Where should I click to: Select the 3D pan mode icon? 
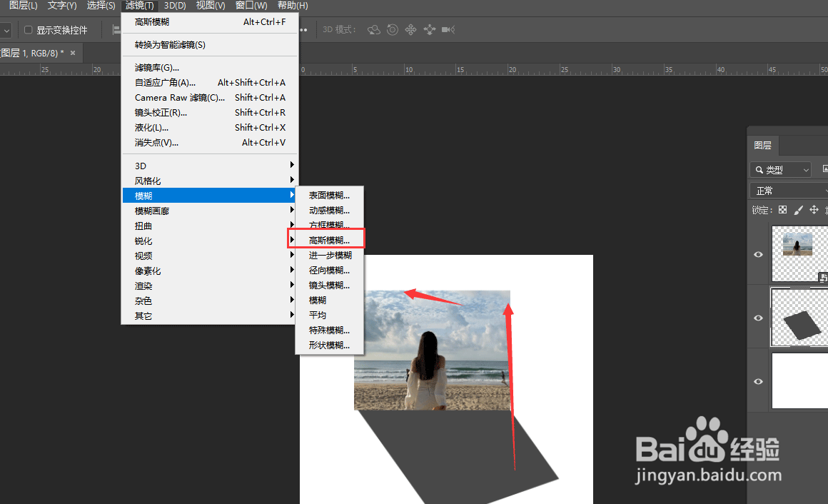(x=411, y=29)
